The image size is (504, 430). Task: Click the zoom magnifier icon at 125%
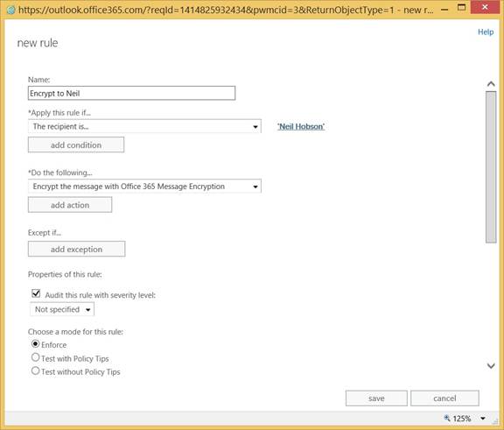tap(447, 418)
